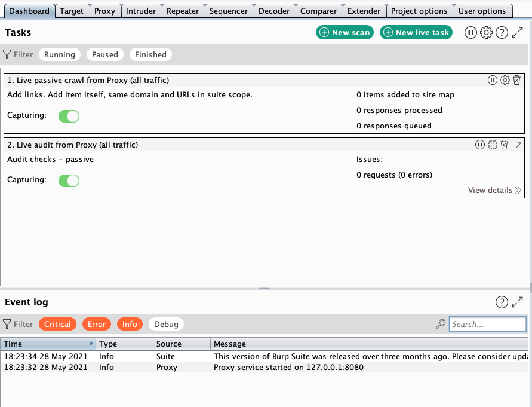532x407 pixels.
Task: Click time cell '18:23:32 28 May 2021'
Action: pos(46,367)
